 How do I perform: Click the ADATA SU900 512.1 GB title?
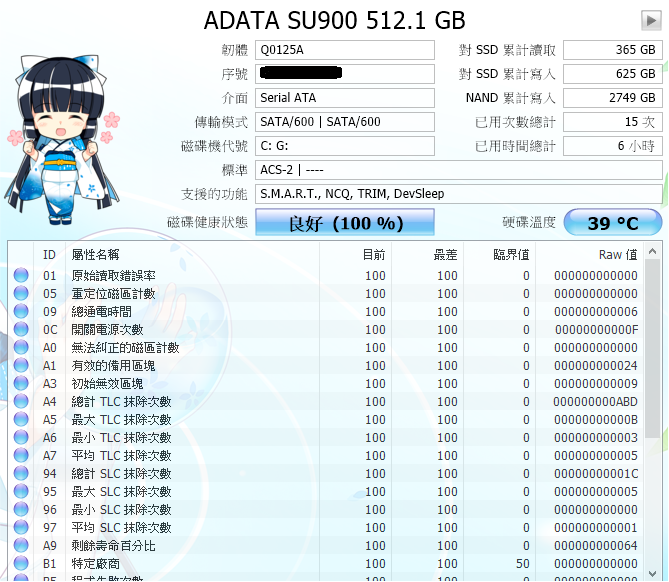pos(334,20)
